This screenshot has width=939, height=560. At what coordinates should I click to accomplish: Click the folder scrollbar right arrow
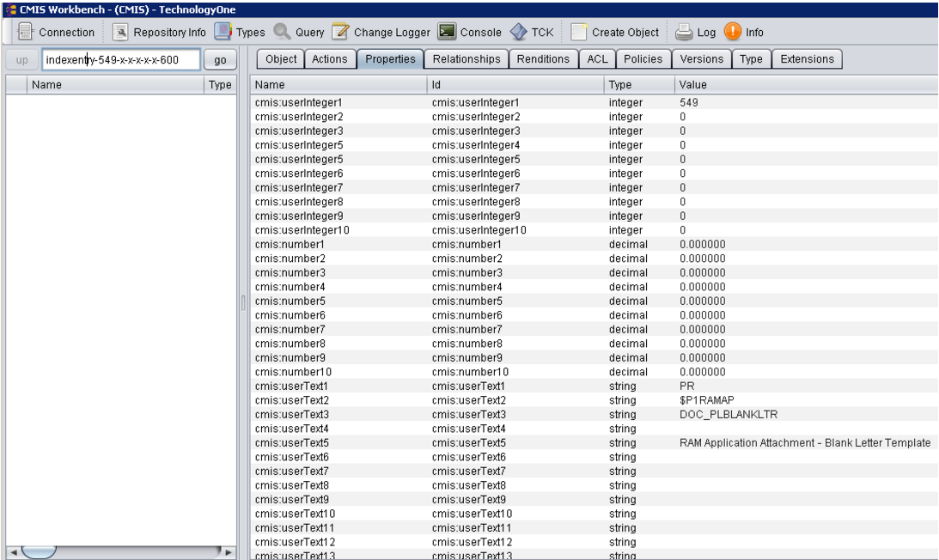coord(229,551)
